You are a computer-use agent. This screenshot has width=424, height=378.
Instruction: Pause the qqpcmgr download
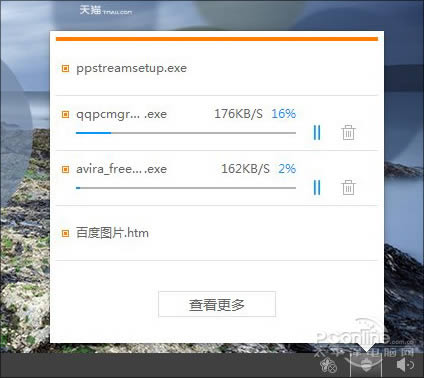tap(317, 133)
